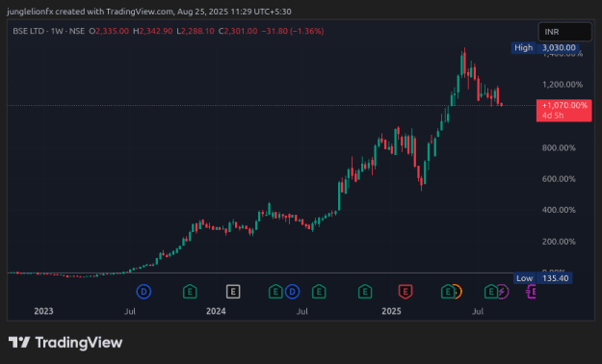Open the green earnings icon before 2024
Viewport: 602px width, 364px height.
tap(190, 292)
